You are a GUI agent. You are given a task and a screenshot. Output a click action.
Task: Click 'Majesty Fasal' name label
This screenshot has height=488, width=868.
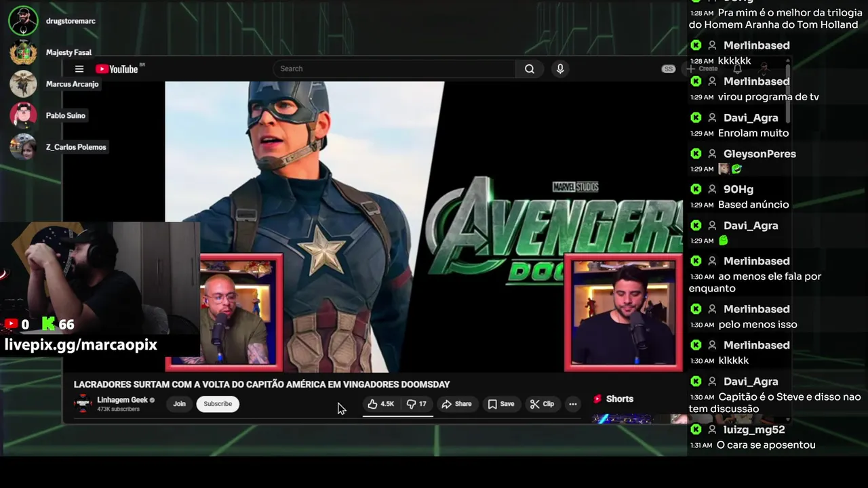[x=68, y=52]
